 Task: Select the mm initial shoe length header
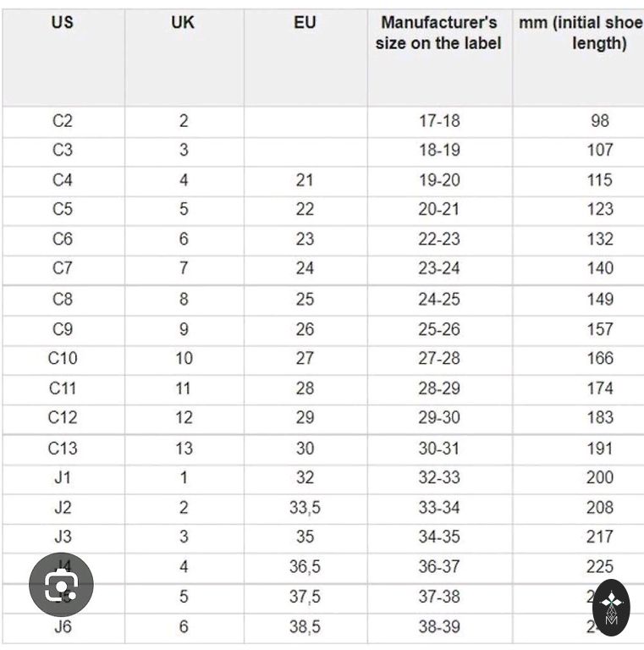click(581, 33)
